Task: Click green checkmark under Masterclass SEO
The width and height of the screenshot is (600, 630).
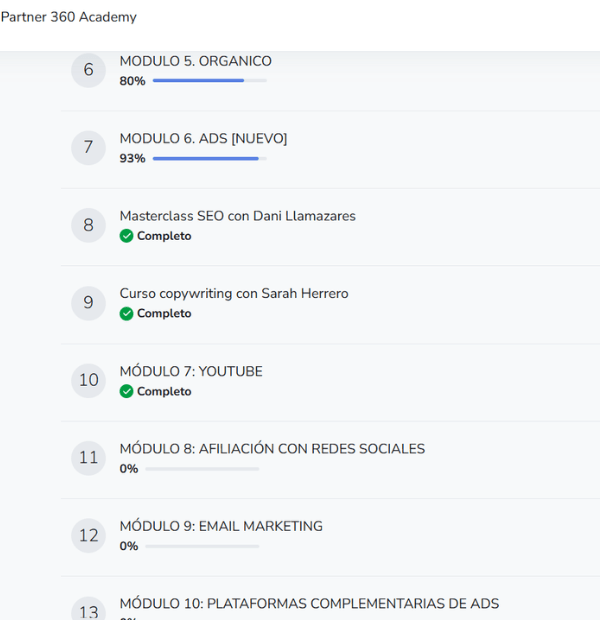Action: (126, 236)
